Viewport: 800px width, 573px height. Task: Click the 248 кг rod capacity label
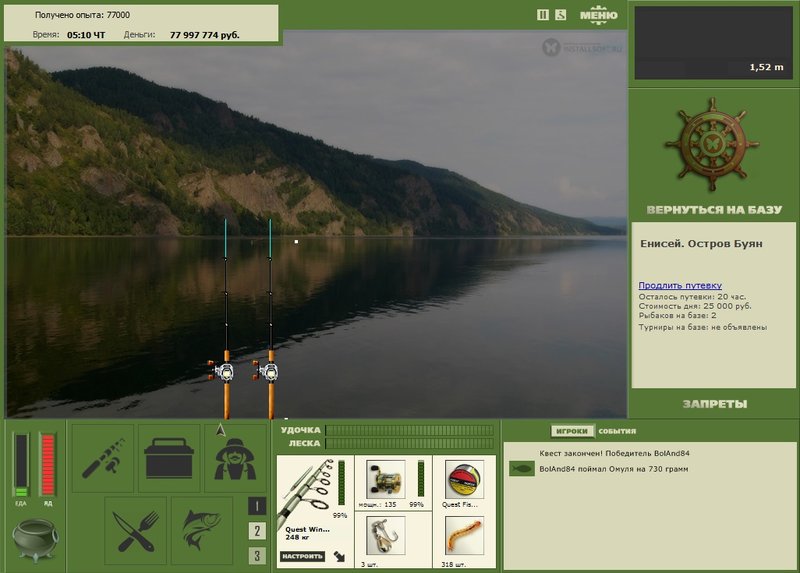click(x=296, y=537)
